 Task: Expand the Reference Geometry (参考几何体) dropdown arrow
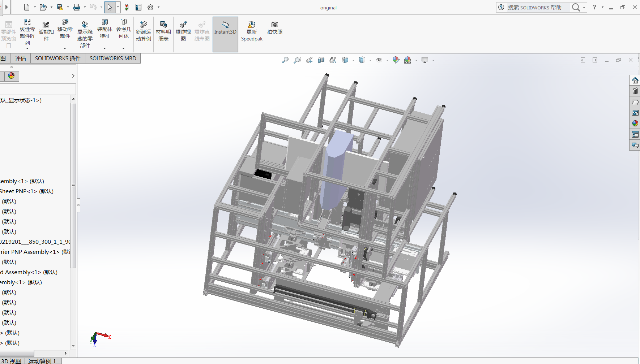(124, 48)
